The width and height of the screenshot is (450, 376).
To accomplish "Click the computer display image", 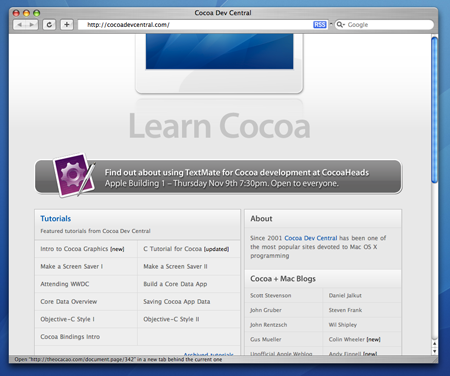I will pyautogui.click(x=219, y=63).
